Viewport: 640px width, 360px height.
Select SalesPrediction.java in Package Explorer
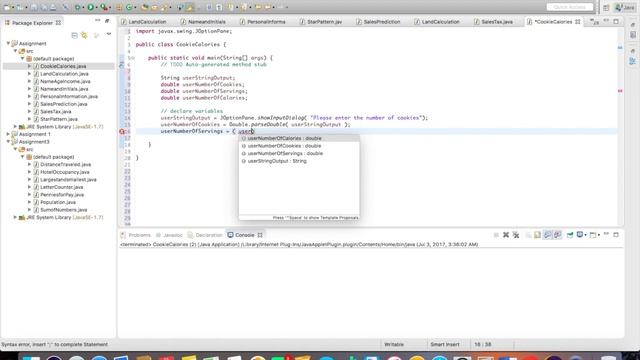point(64,104)
